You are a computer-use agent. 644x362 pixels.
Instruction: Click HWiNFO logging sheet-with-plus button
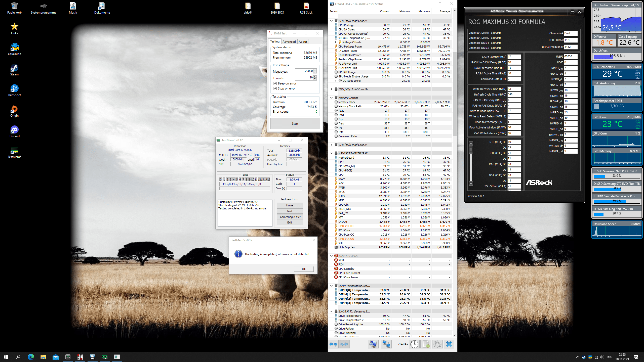(x=426, y=344)
